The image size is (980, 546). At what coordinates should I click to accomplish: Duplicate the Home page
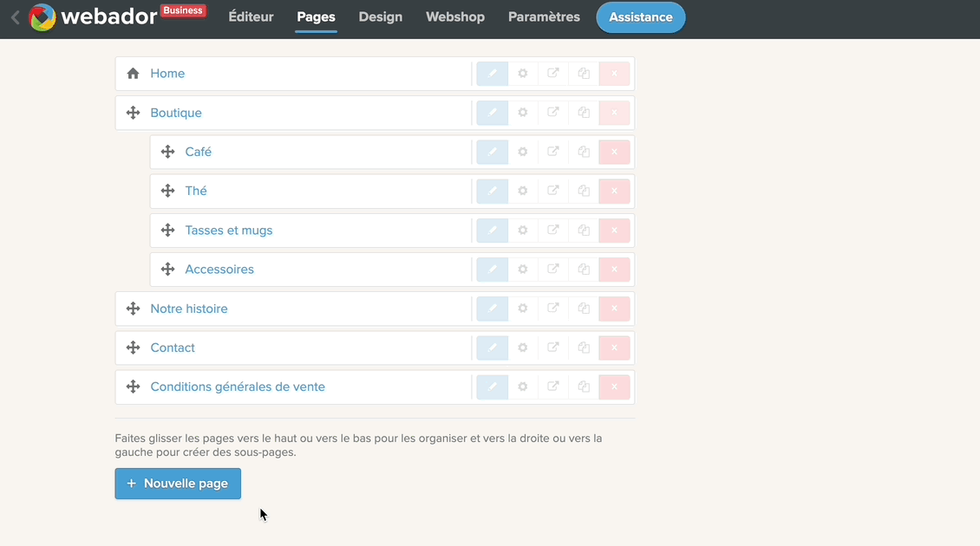coord(584,74)
